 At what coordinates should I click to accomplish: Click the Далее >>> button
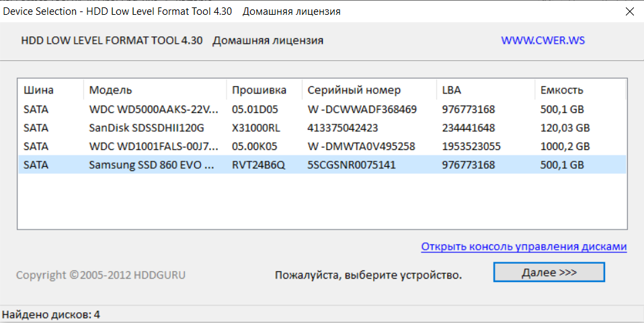pyautogui.click(x=549, y=273)
